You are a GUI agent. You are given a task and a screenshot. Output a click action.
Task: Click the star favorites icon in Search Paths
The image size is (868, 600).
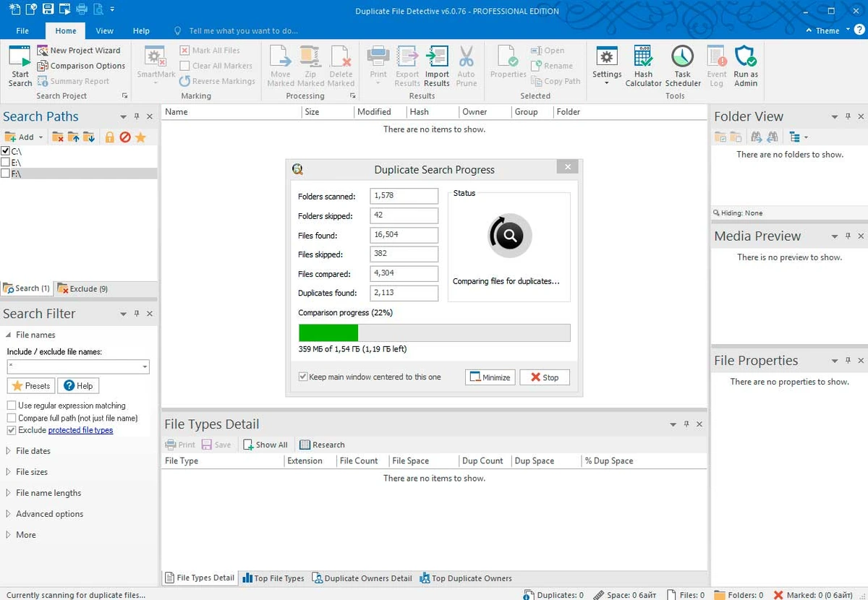(x=140, y=137)
